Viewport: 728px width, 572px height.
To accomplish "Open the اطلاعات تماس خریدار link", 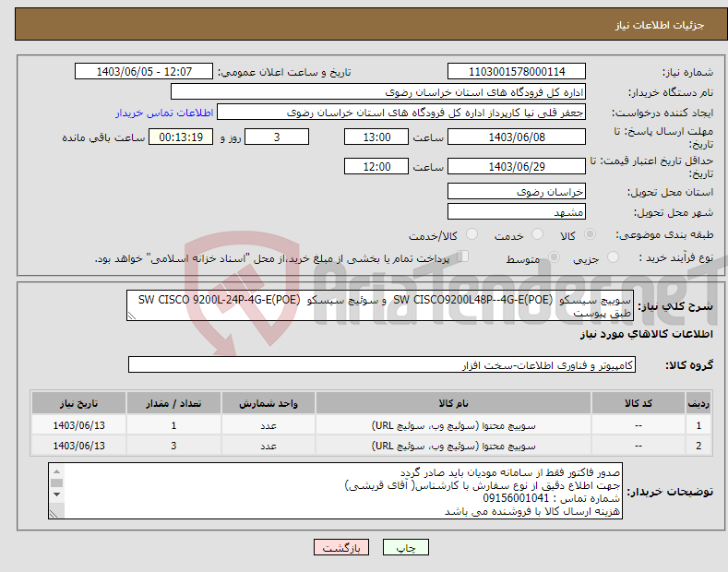I will coord(164,113).
